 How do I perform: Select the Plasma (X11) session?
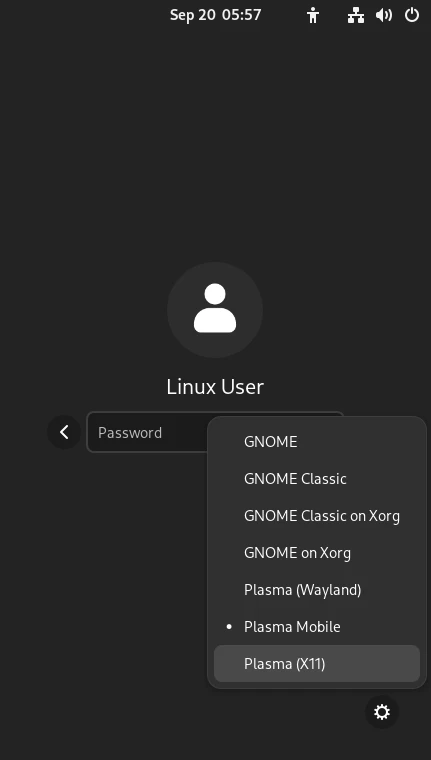317,664
